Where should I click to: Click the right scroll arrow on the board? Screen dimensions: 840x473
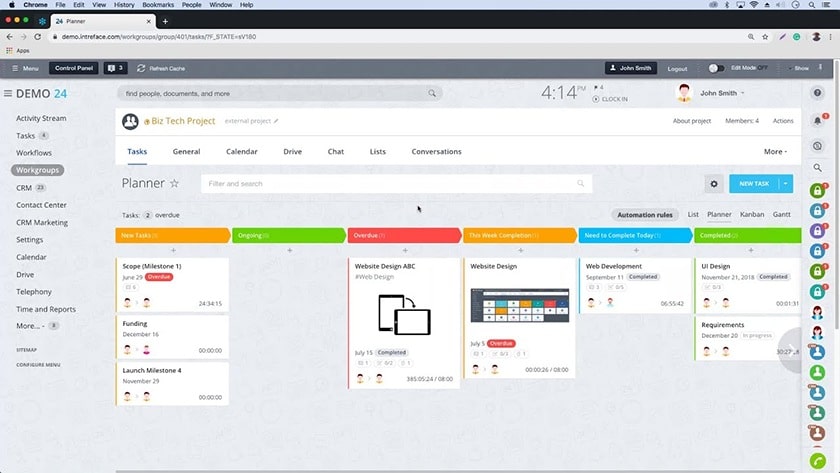(x=791, y=350)
